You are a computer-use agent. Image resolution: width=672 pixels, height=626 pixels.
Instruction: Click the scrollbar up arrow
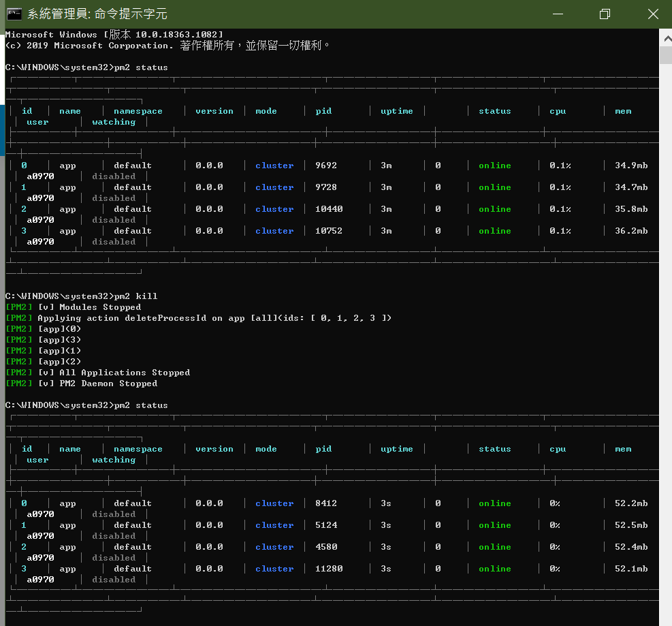click(667, 39)
